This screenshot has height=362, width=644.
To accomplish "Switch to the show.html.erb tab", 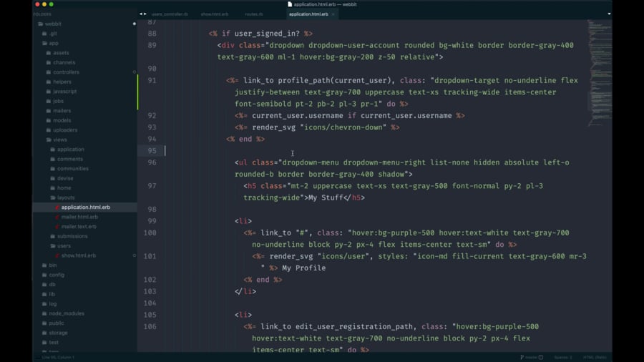I will click(x=215, y=14).
